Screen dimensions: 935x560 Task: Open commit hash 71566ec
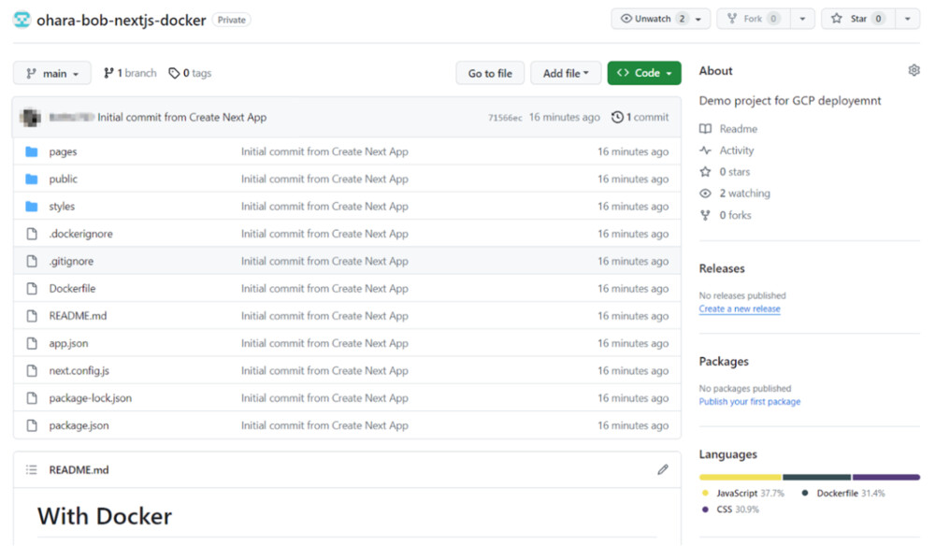click(505, 119)
